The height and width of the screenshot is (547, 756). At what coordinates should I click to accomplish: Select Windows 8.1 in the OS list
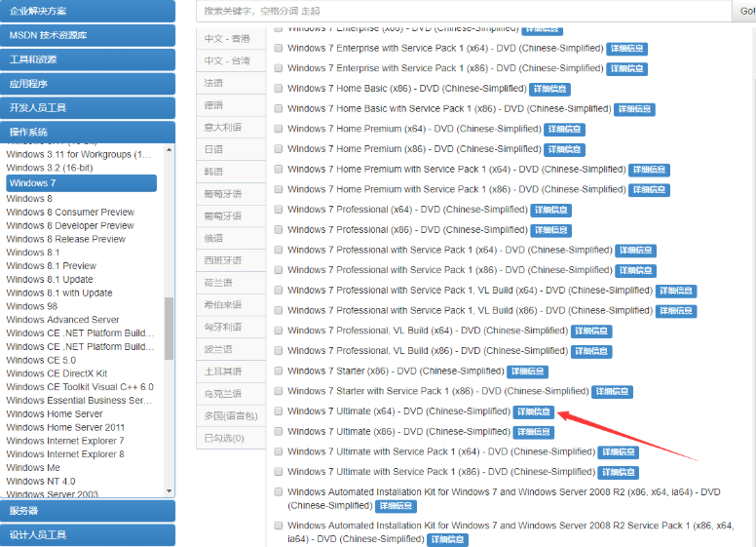pos(32,253)
